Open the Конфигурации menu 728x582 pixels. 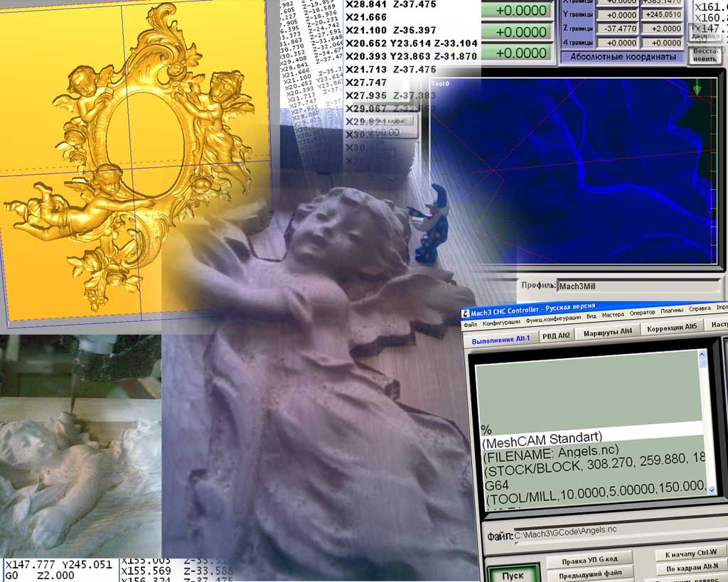[x=501, y=323]
